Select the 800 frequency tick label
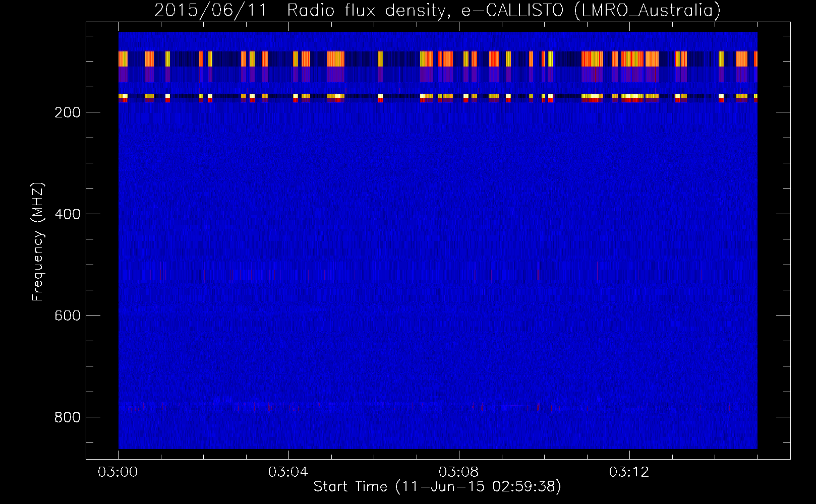This screenshot has width=816, height=504. click(x=68, y=417)
